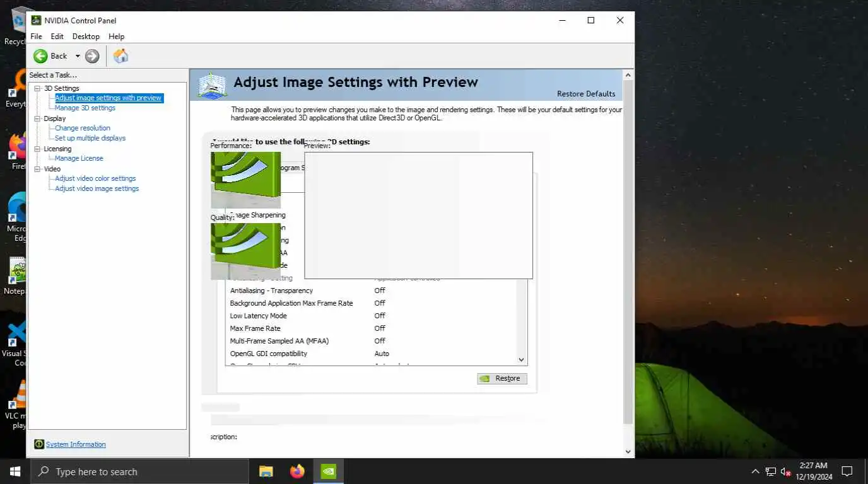This screenshot has height=484, width=868.
Task: Click the NVIDIA logo in title bar
Action: 37,20
